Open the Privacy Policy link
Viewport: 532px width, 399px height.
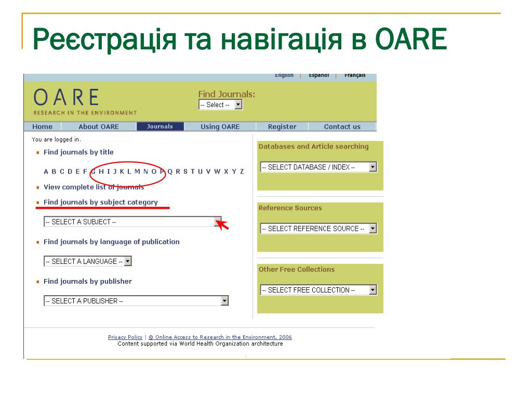[125, 337]
